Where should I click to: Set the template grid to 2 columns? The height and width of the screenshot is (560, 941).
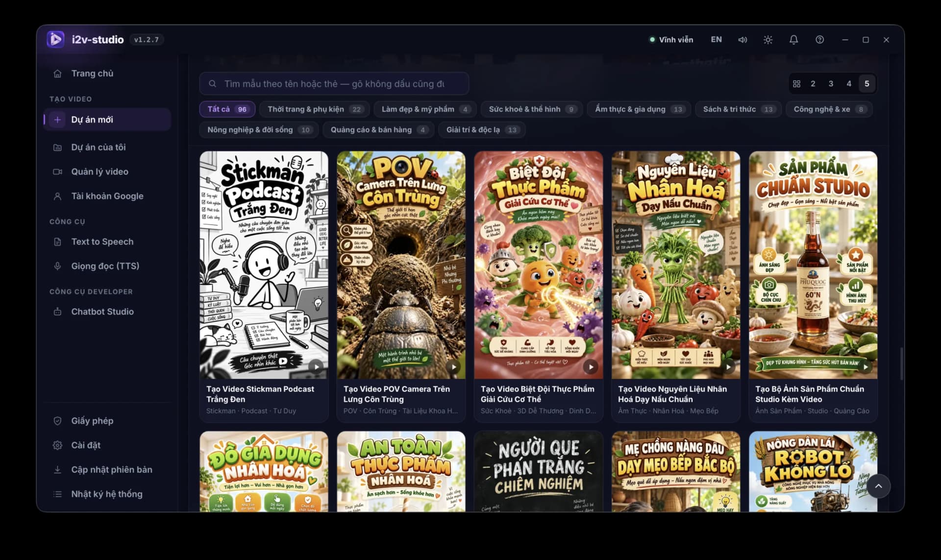click(x=813, y=84)
